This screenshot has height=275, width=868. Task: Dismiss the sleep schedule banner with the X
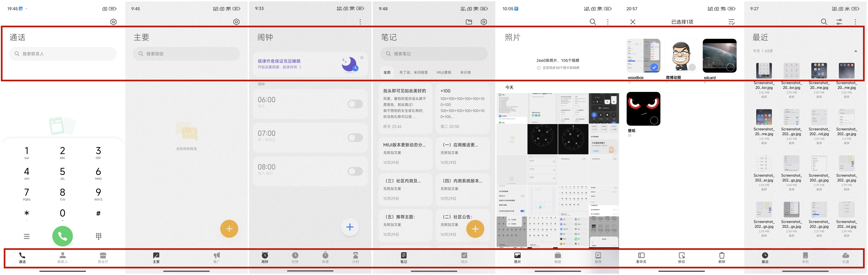pos(362,58)
